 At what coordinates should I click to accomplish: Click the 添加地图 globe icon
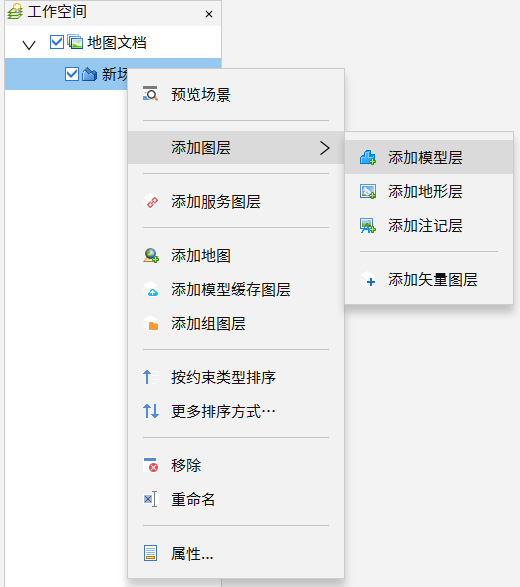click(150, 255)
